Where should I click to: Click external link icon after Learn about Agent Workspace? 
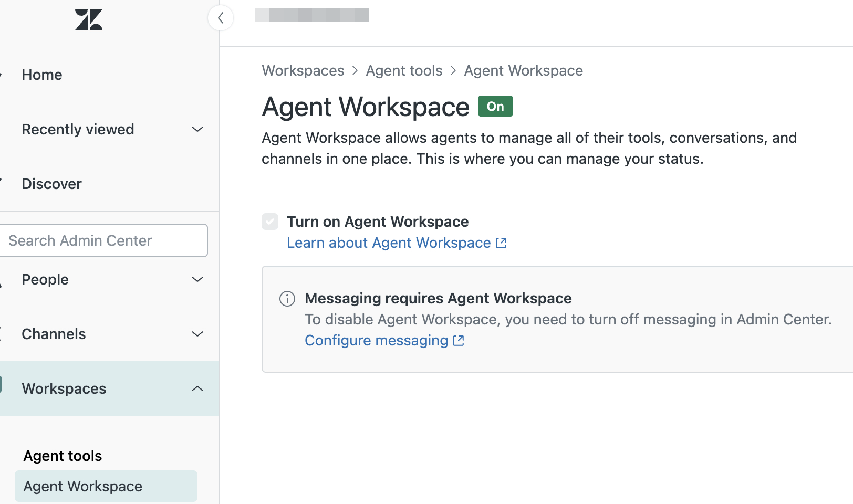point(501,243)
